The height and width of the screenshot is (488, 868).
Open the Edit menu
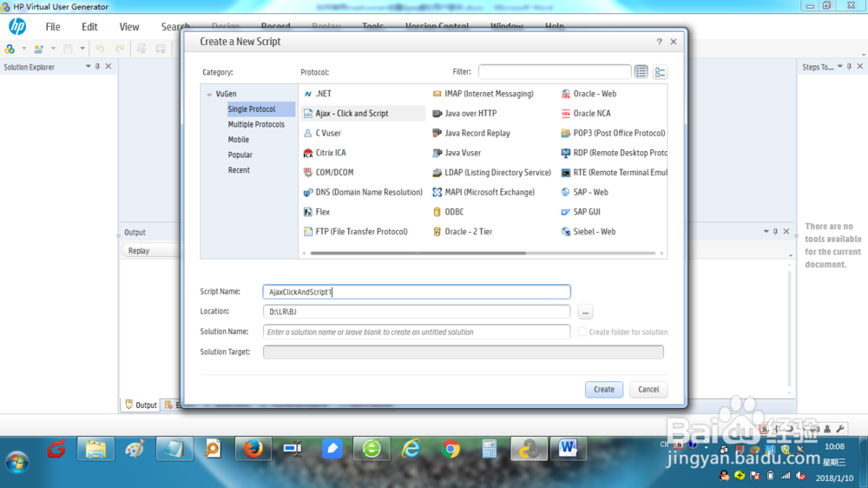point(89,27)
